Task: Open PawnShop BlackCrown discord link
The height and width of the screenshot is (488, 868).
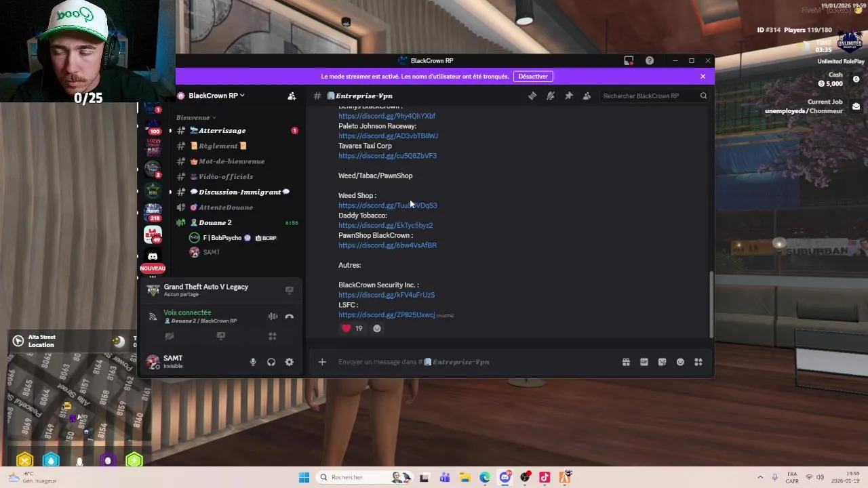Action: pyautogui.click(x=387, y=245)
